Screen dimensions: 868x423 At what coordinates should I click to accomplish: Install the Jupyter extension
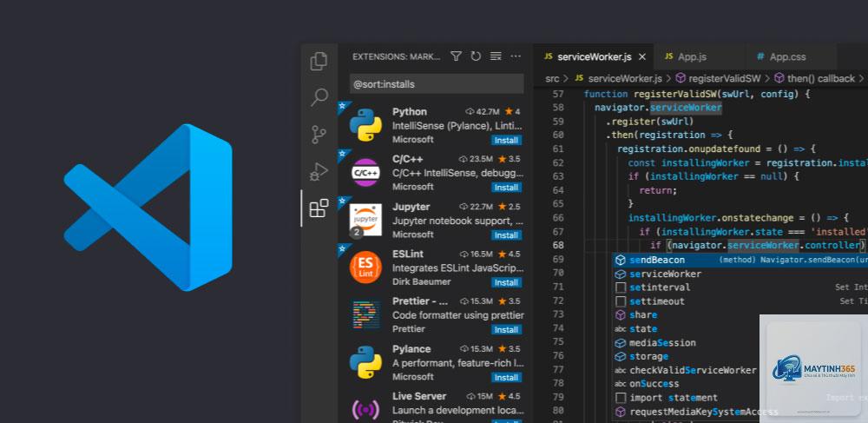[x=507, y=235]
